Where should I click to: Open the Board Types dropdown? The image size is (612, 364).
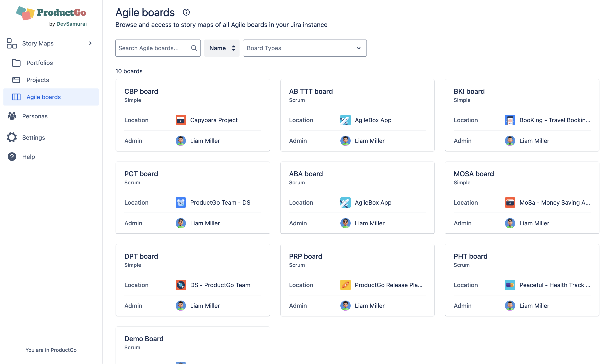coord(305,48)
